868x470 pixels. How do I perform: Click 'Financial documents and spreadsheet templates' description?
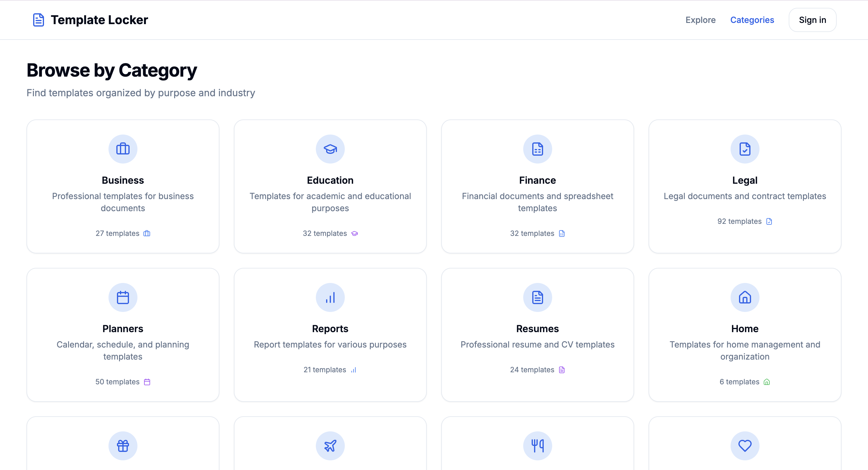tap(537, 202)
